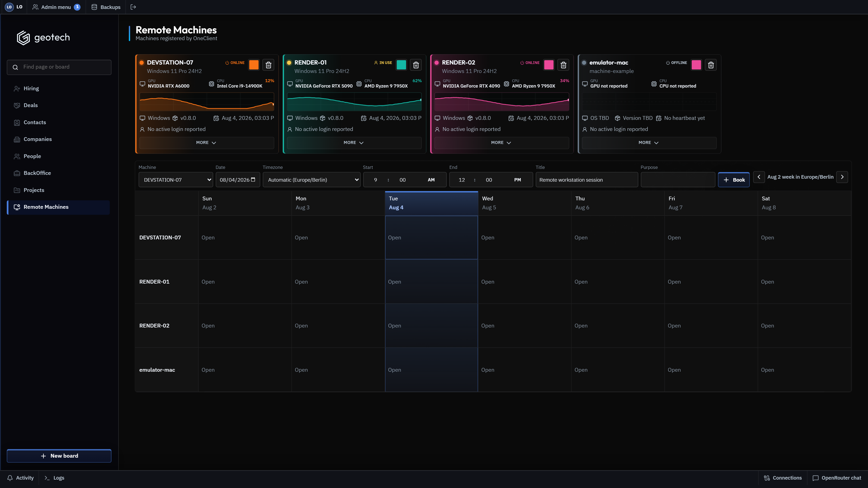Open Logs terminal in status bar
Image resolution: width=868 pixels, height=488 pixels.
(54, 478)
